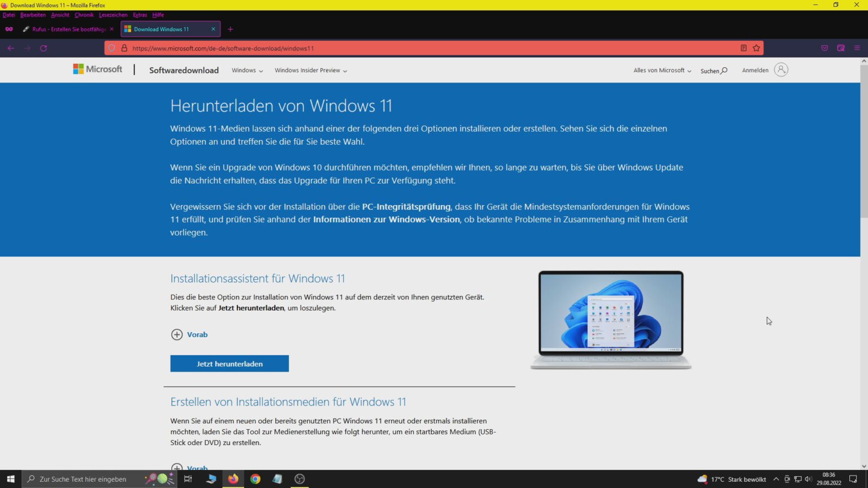The height and width of the screenshot is (488, 868).
Task: Bookmark this page with the star icon
Action: point(756,48)
